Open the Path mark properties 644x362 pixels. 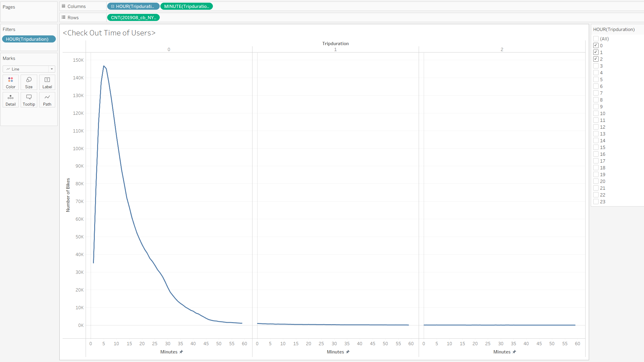tap(47, 99)
